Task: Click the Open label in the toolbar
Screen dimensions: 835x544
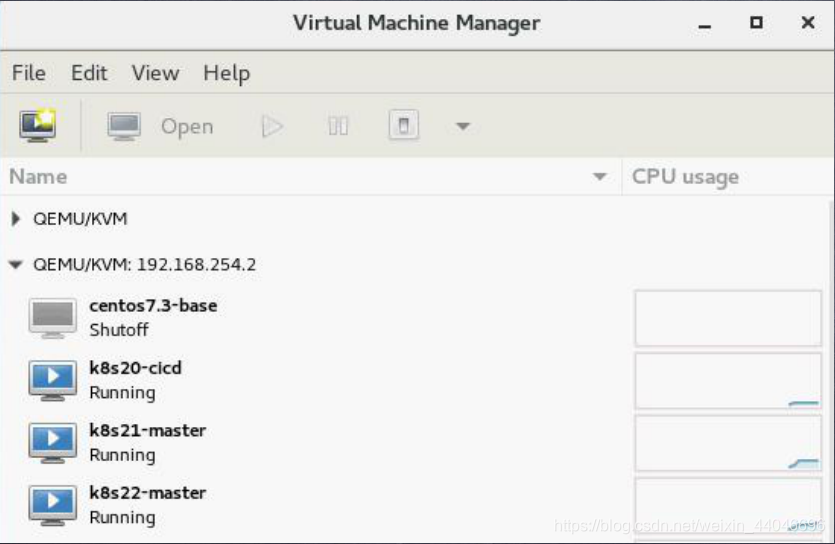Action: (x=187, y=127)
